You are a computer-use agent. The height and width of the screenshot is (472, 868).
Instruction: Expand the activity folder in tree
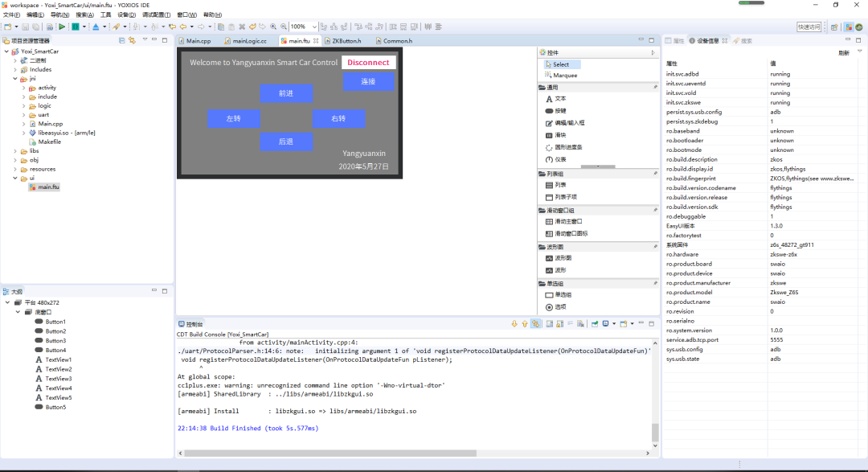coord(24,88)
